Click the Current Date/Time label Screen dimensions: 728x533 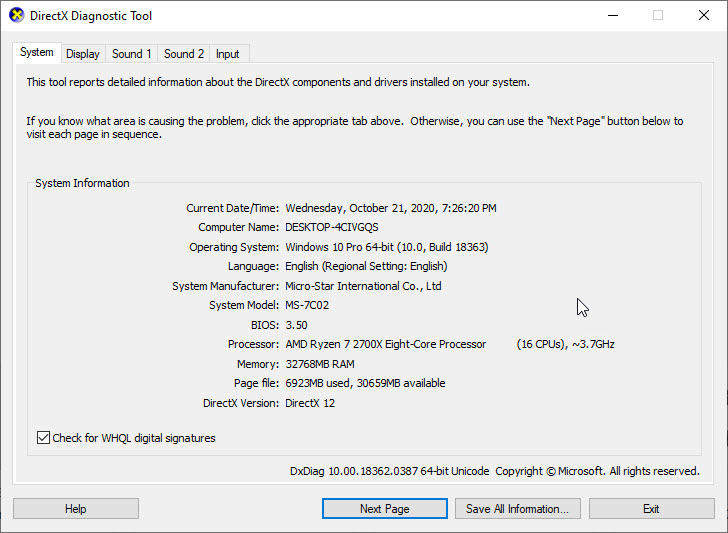click(x=233, y=208)
